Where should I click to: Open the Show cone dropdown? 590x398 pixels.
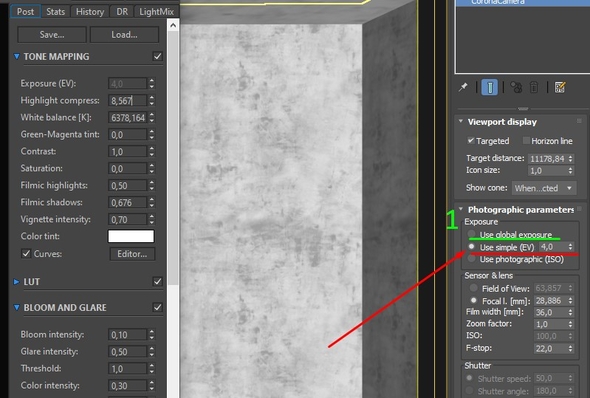pyautogui.click(x=544, y=188)
